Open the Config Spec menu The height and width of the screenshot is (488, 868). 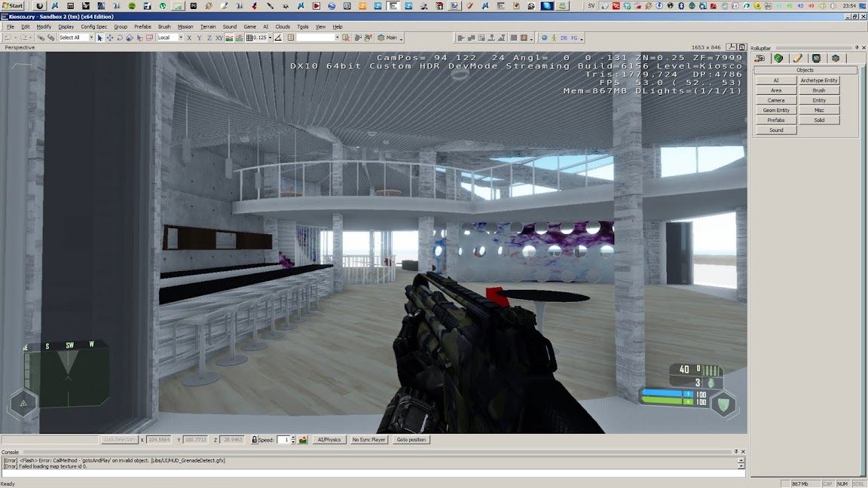tap(94, 26)
